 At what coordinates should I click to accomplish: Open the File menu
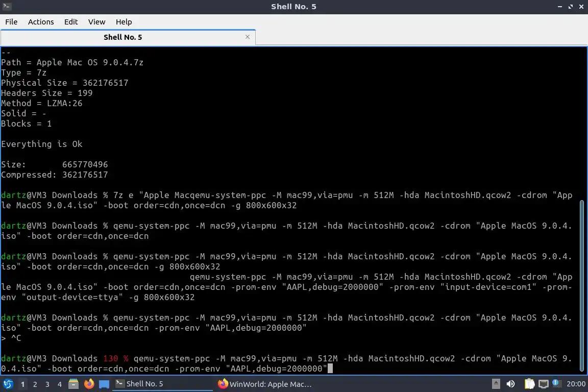point(11,22)
